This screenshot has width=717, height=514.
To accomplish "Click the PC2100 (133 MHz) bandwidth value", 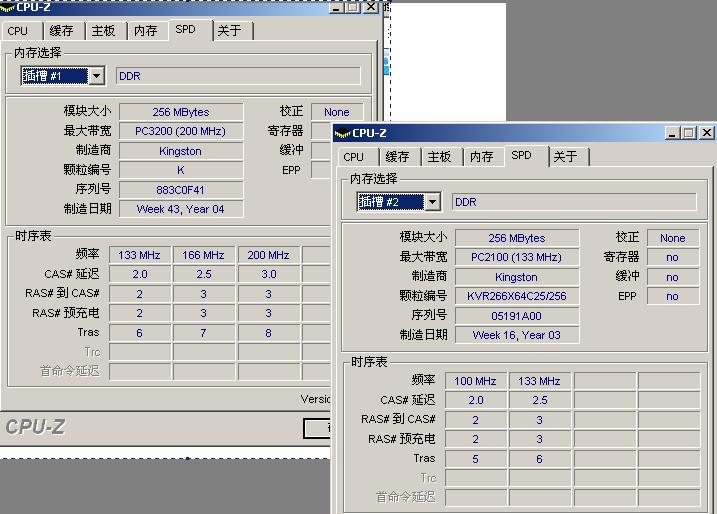I will pos(517,257).
